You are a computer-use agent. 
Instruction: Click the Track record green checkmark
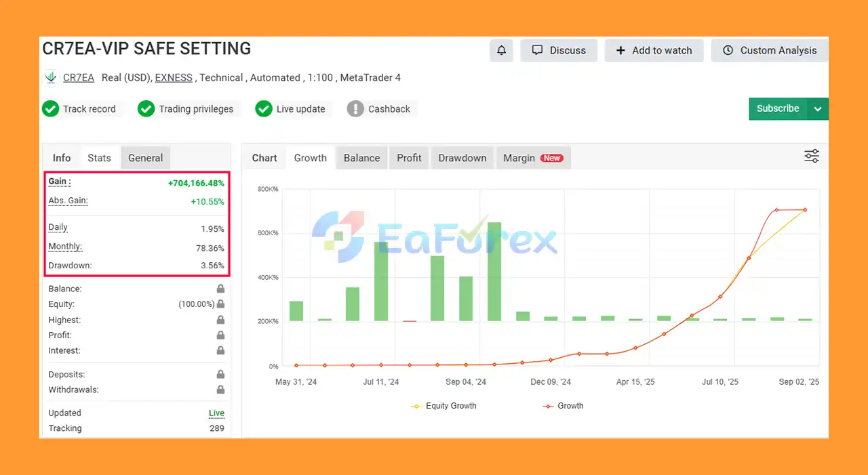(50, 108)
